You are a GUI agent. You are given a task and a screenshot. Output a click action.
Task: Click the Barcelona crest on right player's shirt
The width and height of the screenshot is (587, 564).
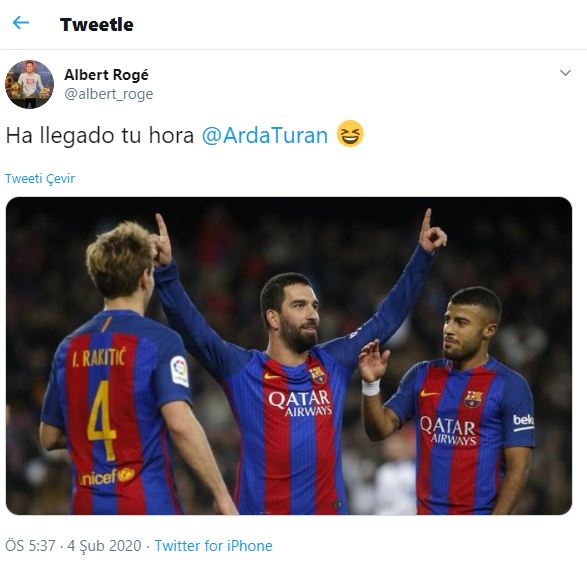(x=474, y=399)
